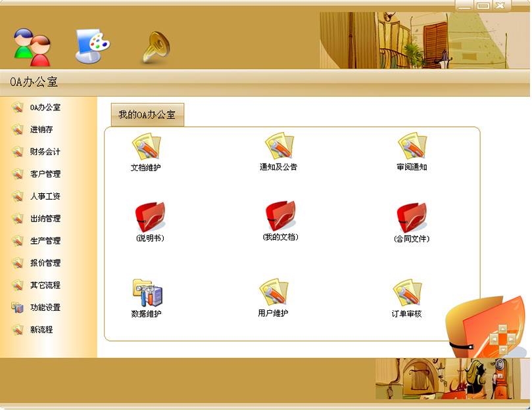This screenshot has width=532, height=410.
Task: Go to 人事工资 module
Action: tap(45, 196)
